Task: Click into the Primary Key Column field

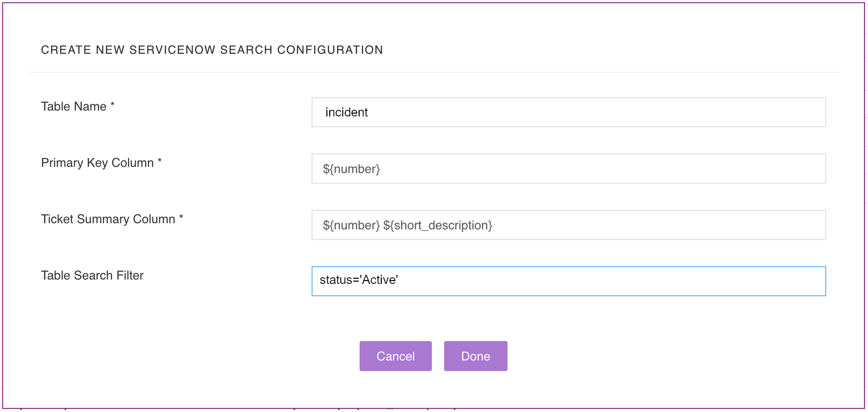Action: pos(568,168)
